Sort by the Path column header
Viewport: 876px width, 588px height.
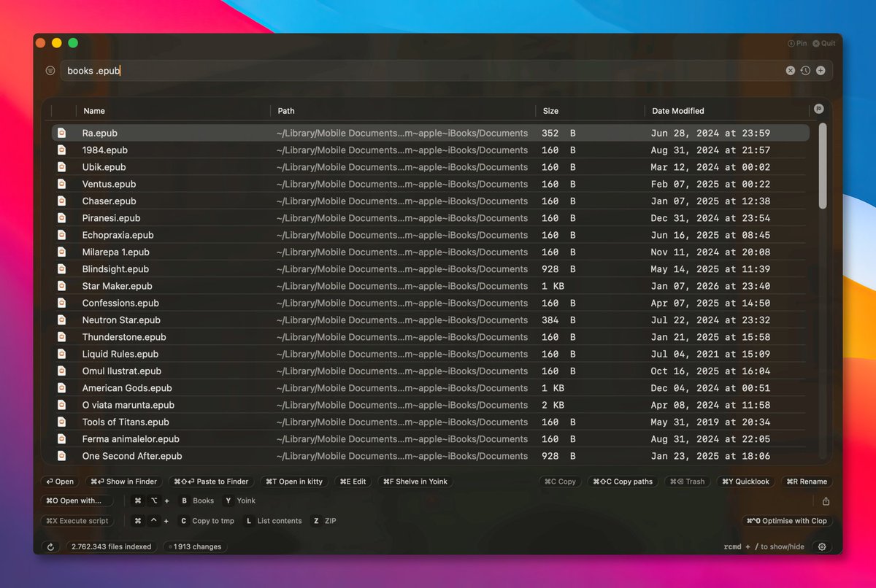click(x=286, y=111)
